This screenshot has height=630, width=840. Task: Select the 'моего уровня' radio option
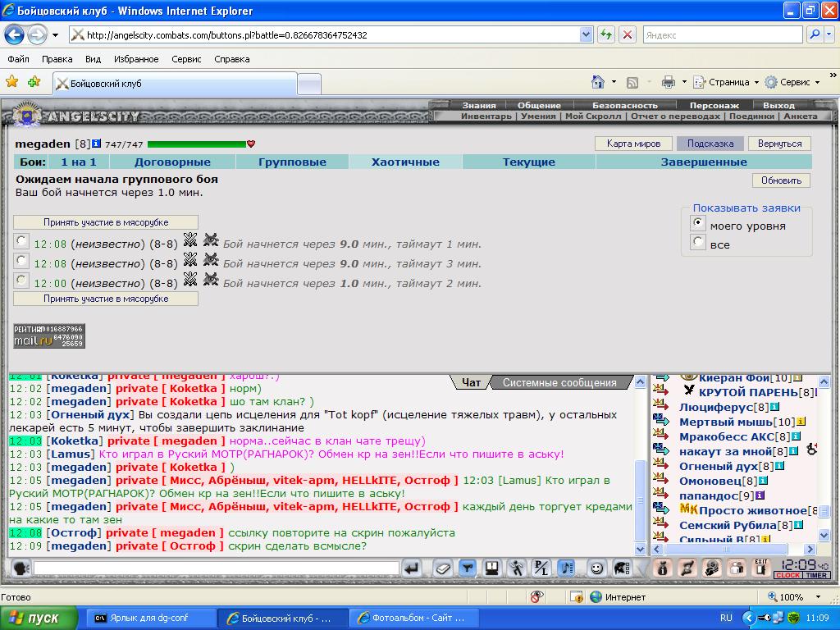(697, 222)
